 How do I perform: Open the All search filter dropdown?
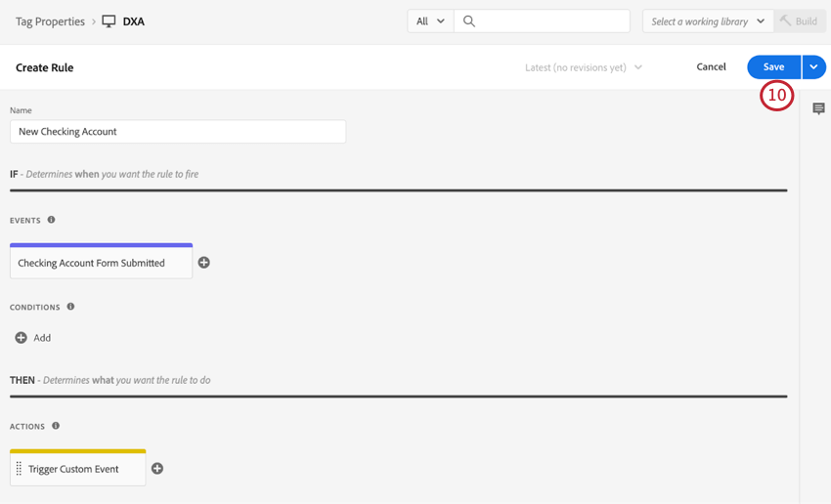pyautogui.click(x=430, y=21)
